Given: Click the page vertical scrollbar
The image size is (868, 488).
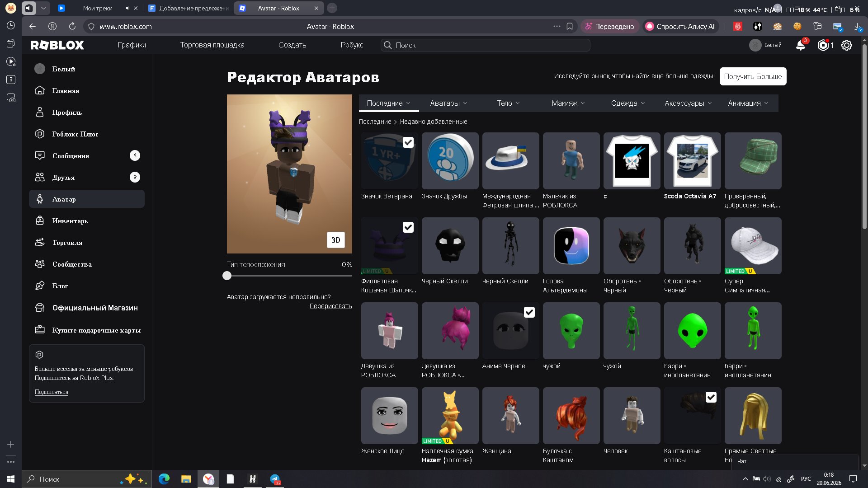Looking at the screenshot, I should click(x=864, y=136).
